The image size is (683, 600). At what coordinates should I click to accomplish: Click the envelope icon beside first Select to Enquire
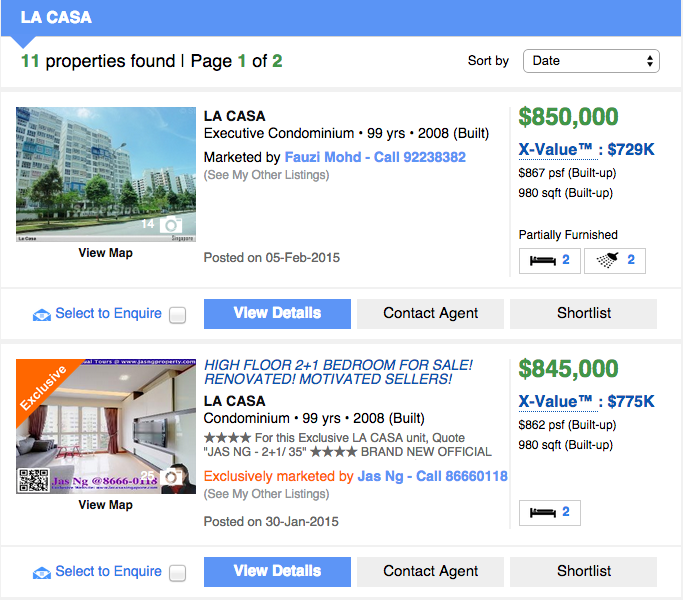(42, 315)
